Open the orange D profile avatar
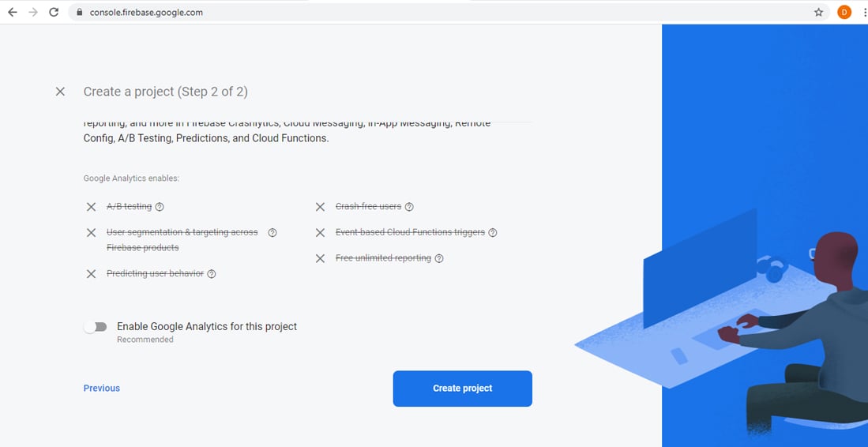This screenshot has width=868, height=447. [x=844, y=12]
